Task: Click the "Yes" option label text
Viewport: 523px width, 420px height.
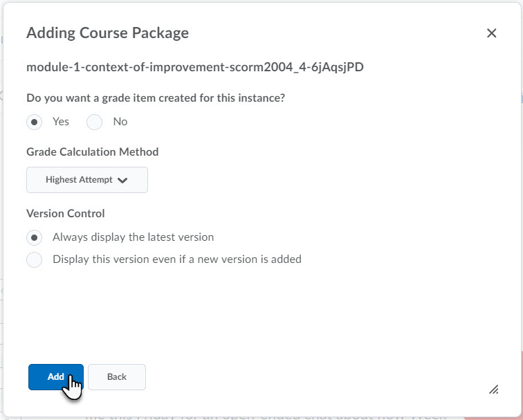Action: pyautogui.click(x=61, y=121)
